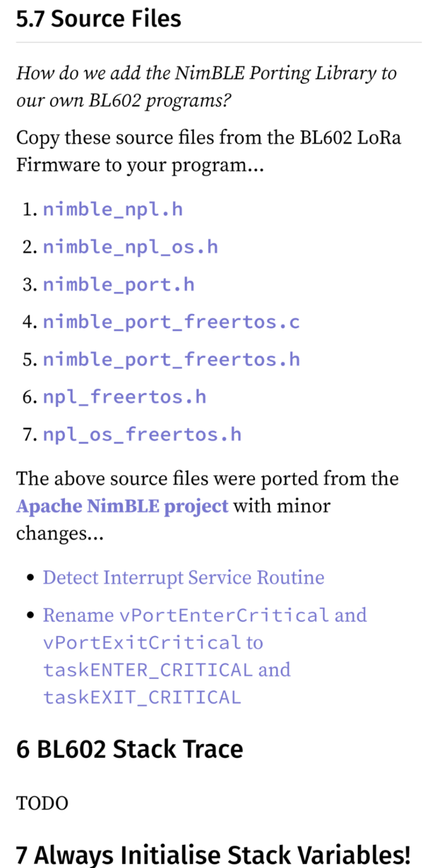Click the vPortExitCritical code text

pyautogui.click(x=142, y=642)
